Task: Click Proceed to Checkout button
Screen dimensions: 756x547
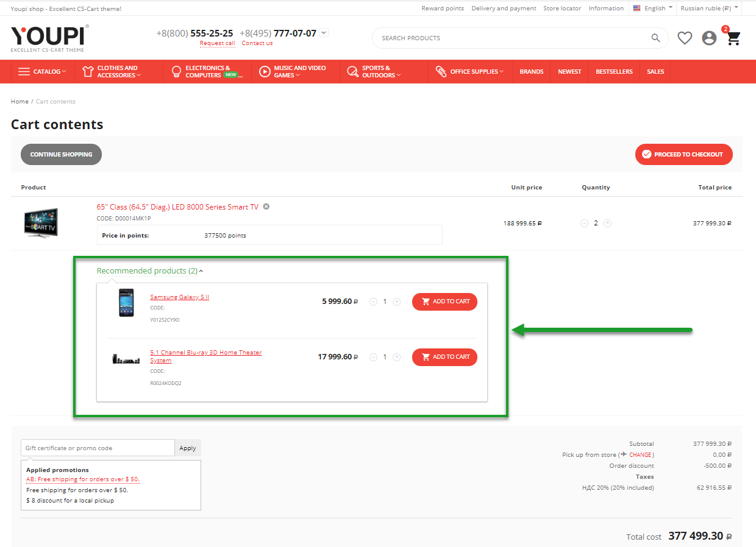Action: [684, 154]
